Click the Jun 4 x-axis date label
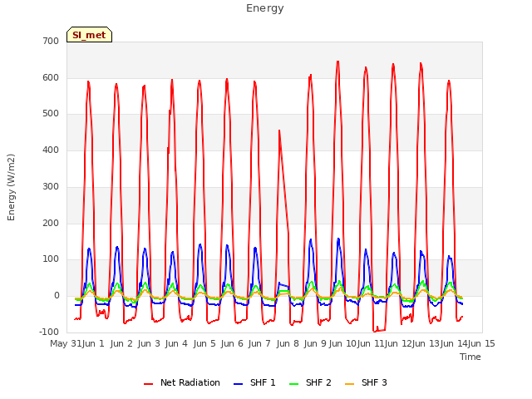Image resolution: width=532 pixels, height=399 pixels. click(x=176, y=343)
